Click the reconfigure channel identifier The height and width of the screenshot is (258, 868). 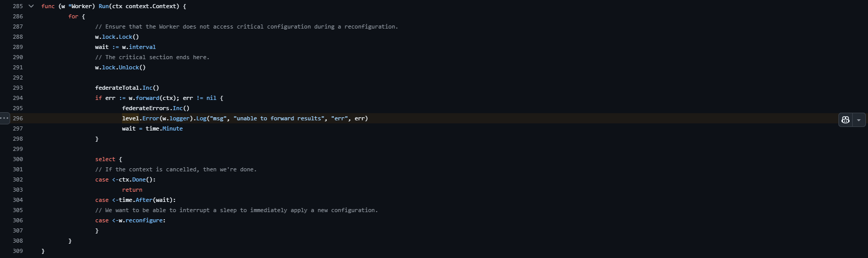tap(144, 220)
